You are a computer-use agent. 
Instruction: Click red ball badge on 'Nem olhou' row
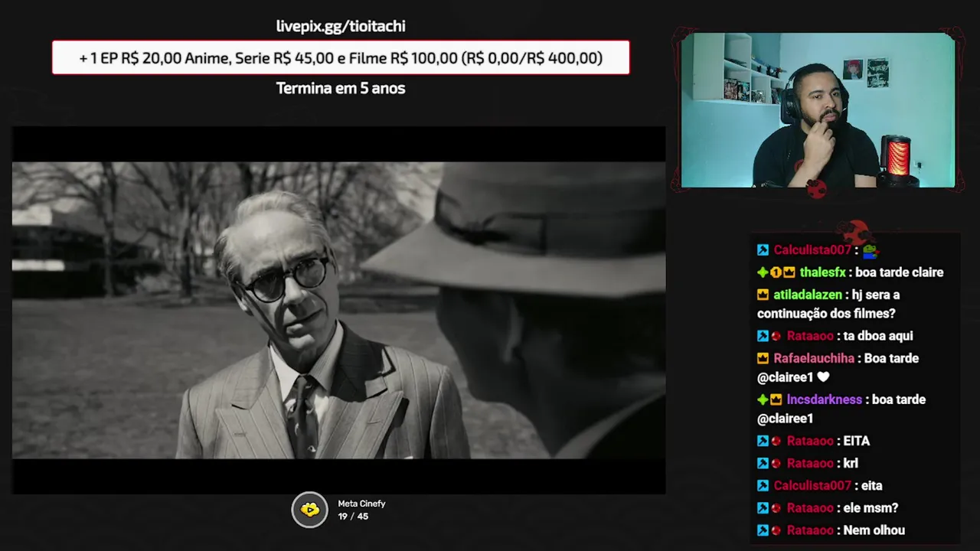point(776,530)
